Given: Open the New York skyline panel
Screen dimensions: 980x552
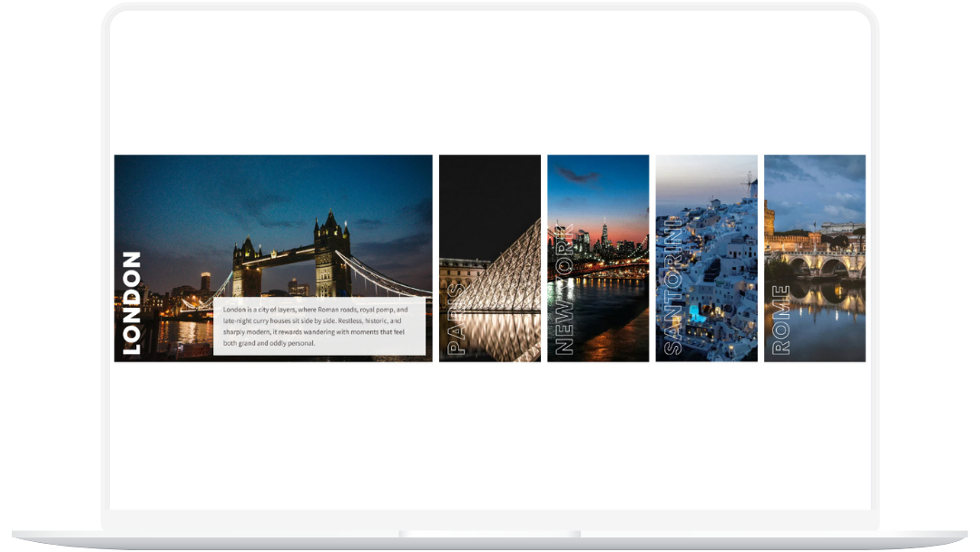Looking at the screenshot, I should click(x=598, y=258).
